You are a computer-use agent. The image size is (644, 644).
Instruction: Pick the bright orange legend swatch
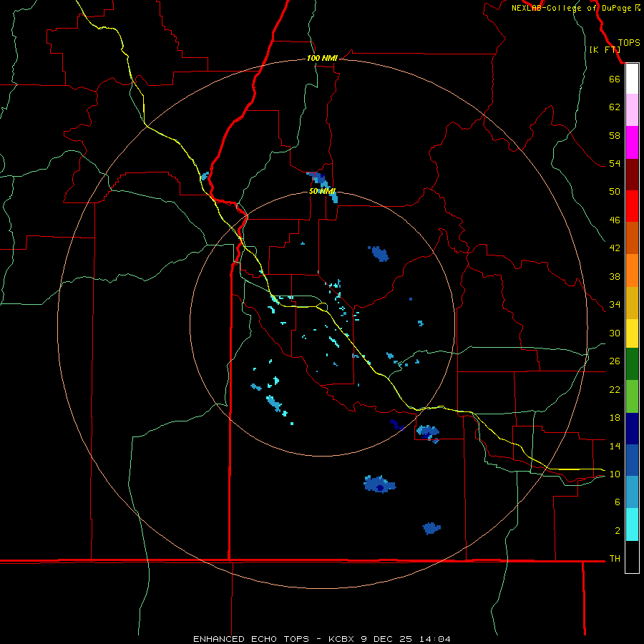(x=632, y=270)
